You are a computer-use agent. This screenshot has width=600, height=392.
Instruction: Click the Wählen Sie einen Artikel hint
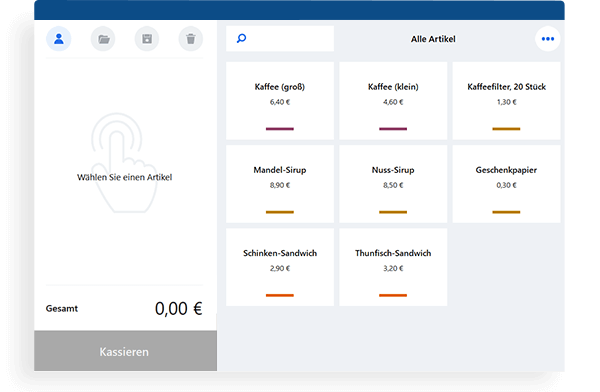pyautogui.click(x=124, y=177)
